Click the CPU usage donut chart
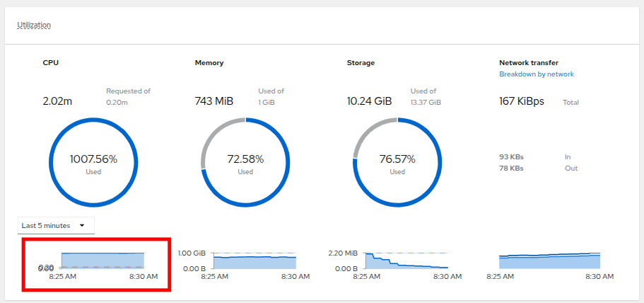The image size is (644, 303). click(93, 162)
